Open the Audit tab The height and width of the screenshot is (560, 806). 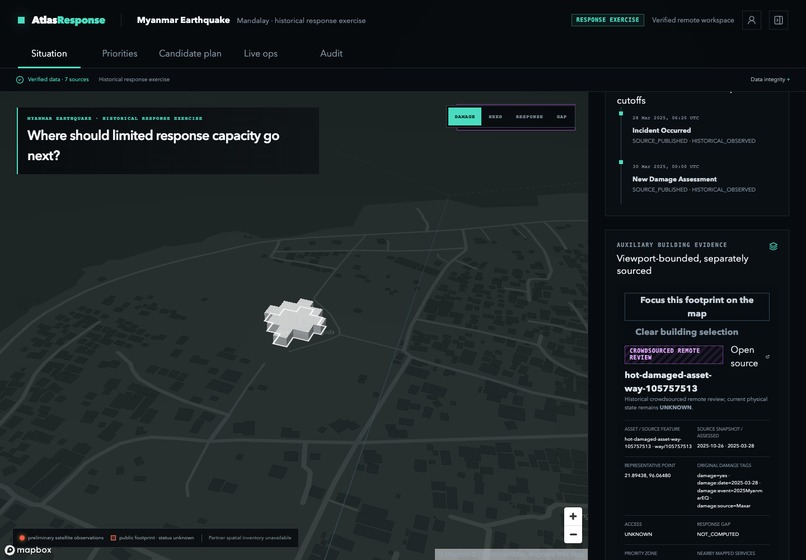tap(331, 53)
